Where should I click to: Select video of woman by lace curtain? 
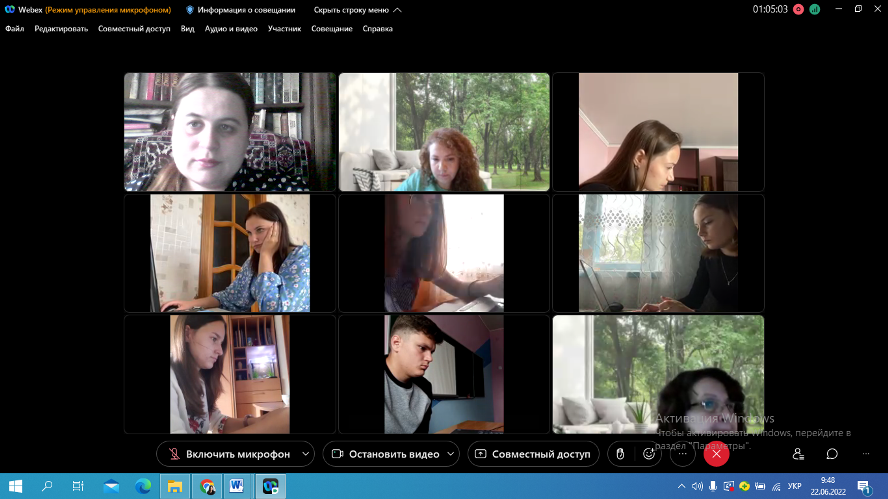658,253
